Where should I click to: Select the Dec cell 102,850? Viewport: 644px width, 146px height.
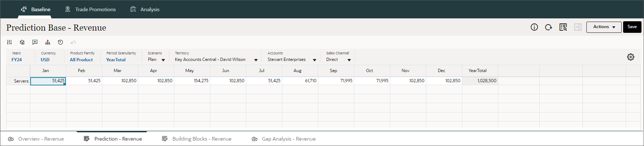[x=444, y=81]
